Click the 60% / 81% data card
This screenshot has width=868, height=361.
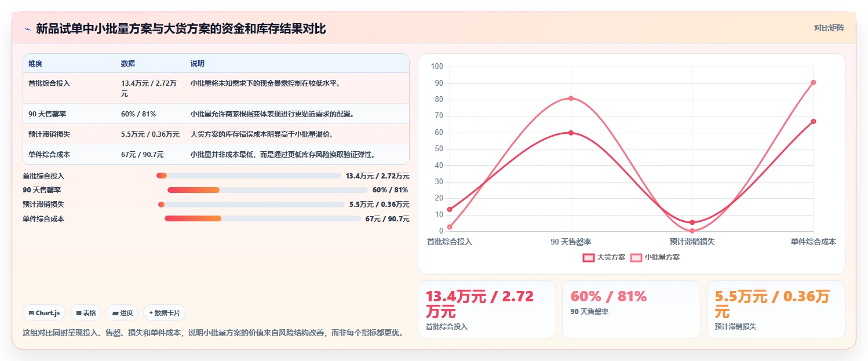pos(632,309)
